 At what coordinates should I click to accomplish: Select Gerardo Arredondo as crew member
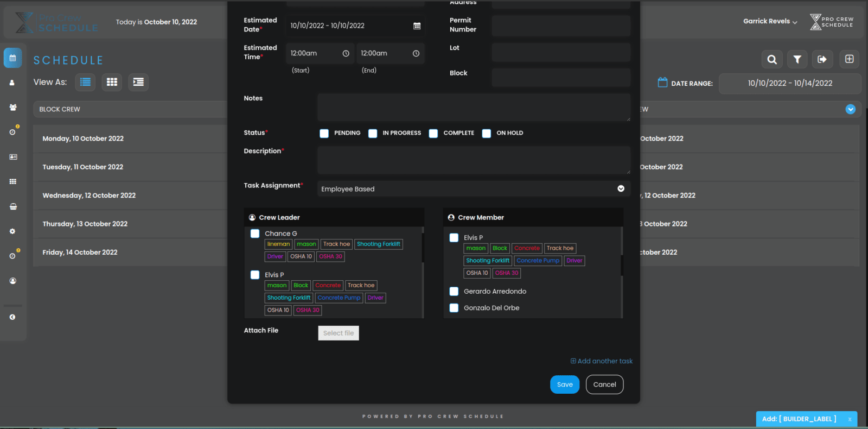coord(454,292)
